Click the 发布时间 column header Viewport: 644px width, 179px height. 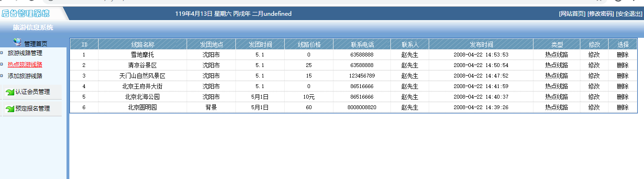tap(481, 44)
